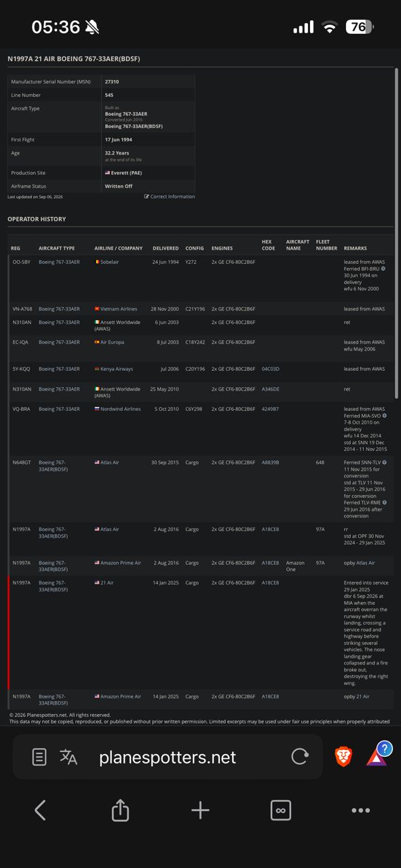This screenshot has height=868, width=401.
Task: Open the private tabs switcher button
Action: tap(280, 810)
